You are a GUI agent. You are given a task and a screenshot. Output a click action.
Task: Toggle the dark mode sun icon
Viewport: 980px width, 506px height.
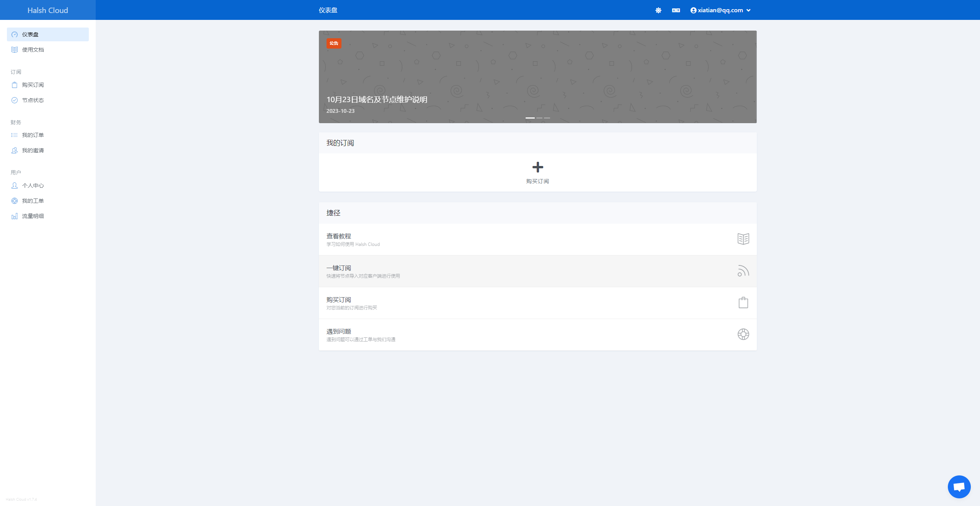(658, 10)
